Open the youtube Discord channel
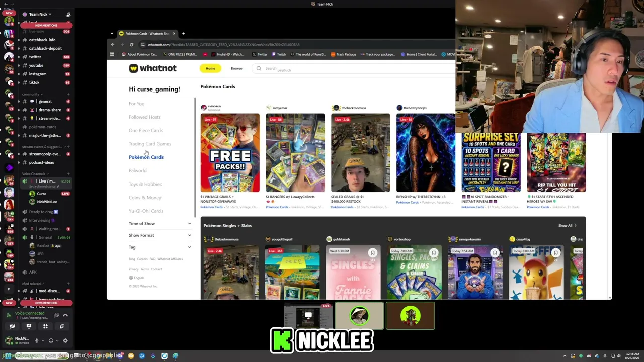Viewport: 644px width, 362px height. pyautogui.click(x=36, y=65)
